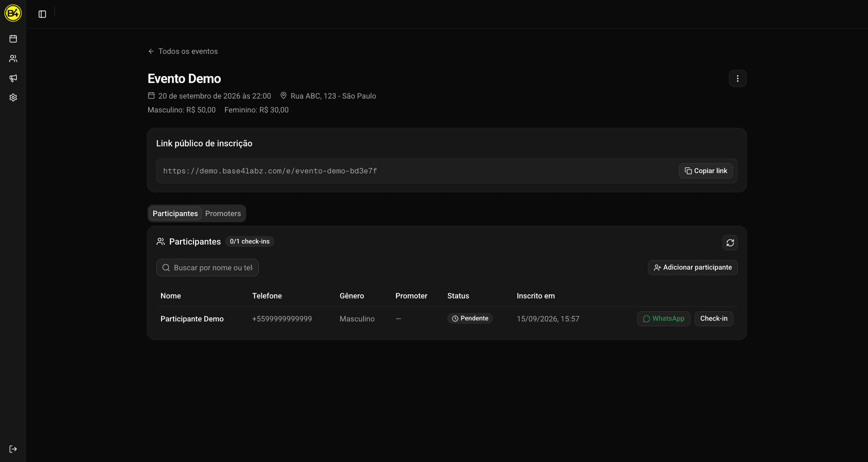Go back to Todos os eventos

pyautogui.click(x=183, y=51)
